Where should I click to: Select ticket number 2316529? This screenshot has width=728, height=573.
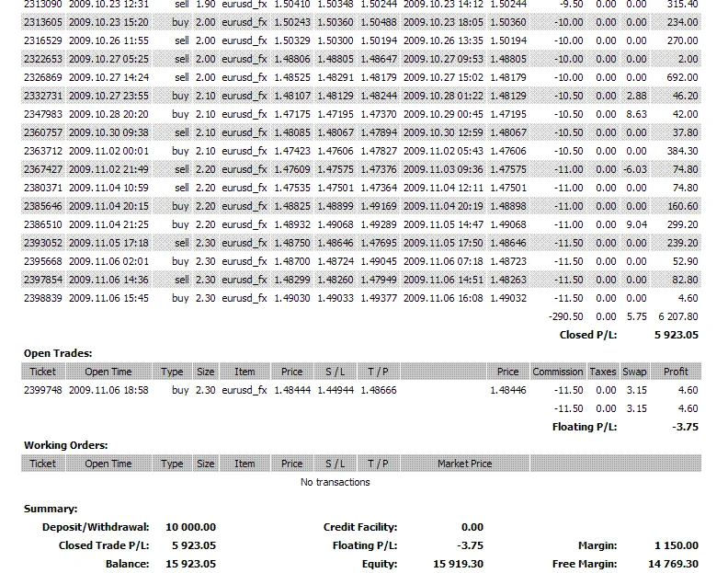point(42,40)
